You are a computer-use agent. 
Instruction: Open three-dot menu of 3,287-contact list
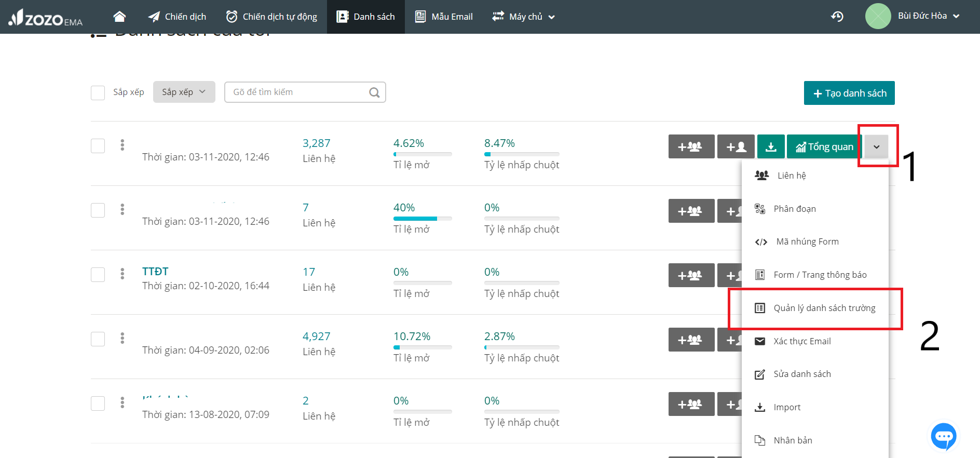pos(122,145)
